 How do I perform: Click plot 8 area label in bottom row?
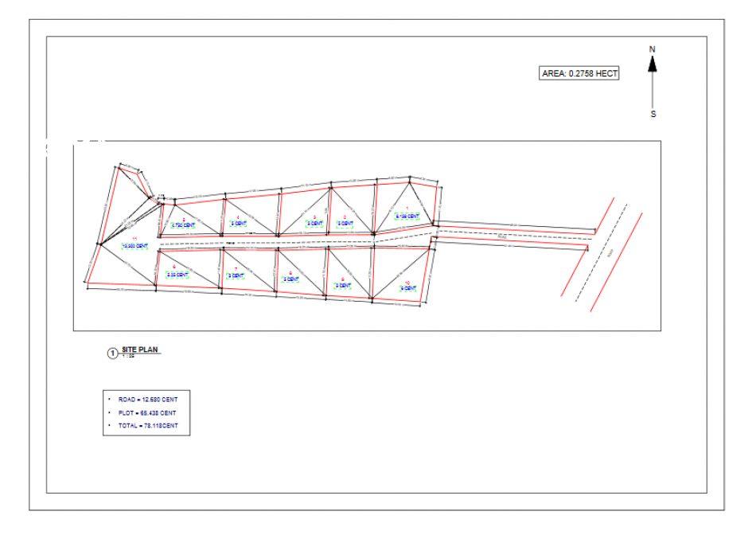[290, 279]
